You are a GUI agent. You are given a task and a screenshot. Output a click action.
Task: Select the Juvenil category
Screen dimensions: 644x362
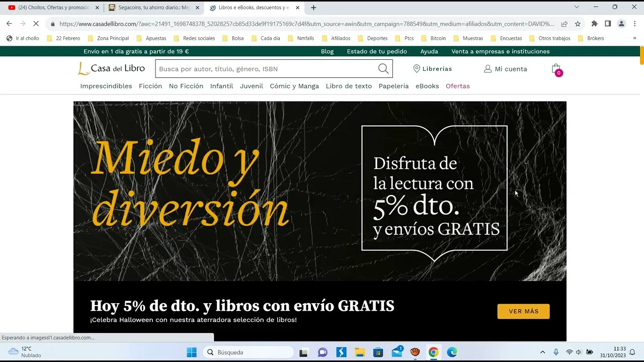(x=252, y=86)
